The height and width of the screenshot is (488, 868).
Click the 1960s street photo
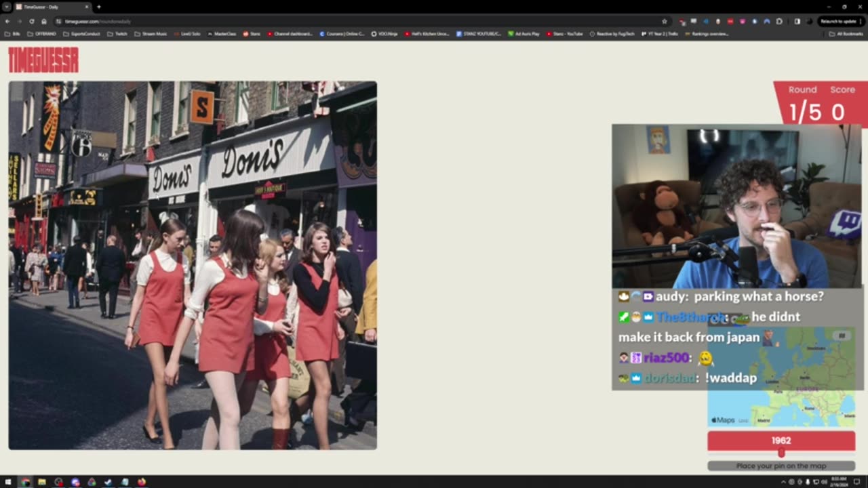[193, 265]
